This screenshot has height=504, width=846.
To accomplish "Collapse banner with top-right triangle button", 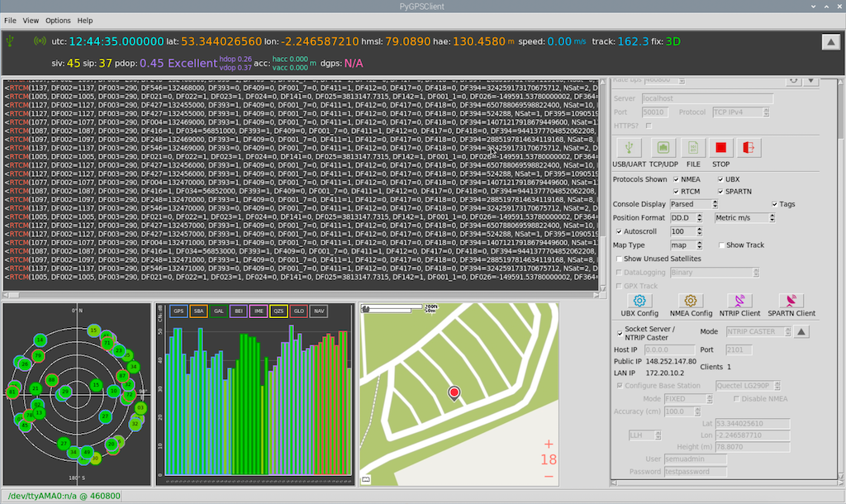I will pyautogui.click(x=831, y=42).
